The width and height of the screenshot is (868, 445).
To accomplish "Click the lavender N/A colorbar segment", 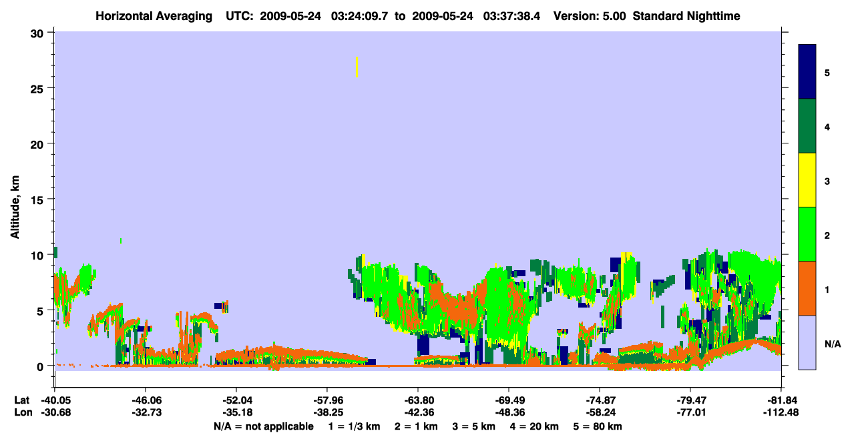I will point(807,342).
